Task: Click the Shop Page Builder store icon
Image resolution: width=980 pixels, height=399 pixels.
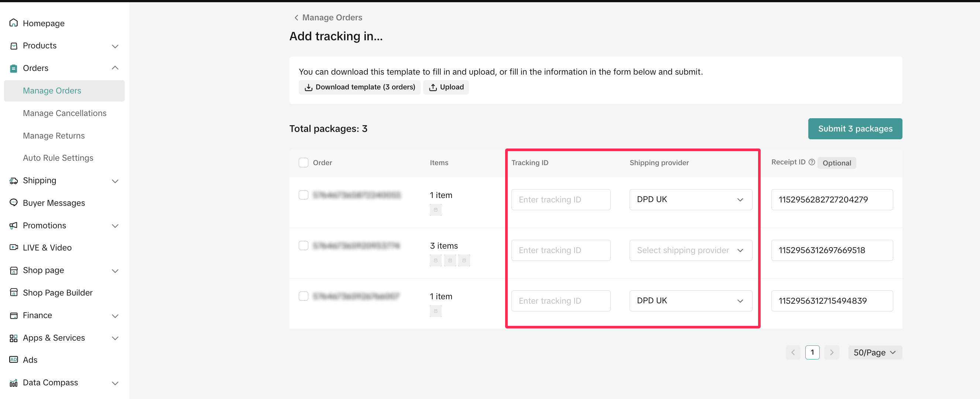Action: point(13,292)
